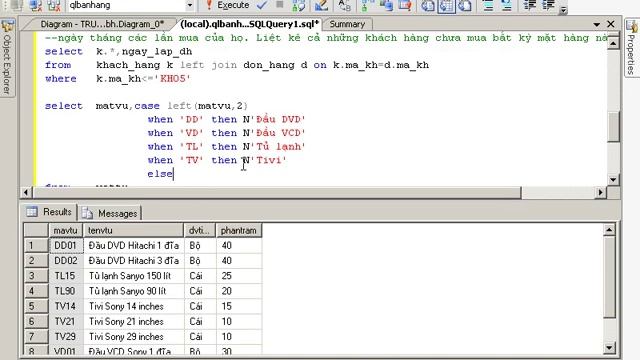Toggle SQLCMD Mode

click(x=404, y=5)
